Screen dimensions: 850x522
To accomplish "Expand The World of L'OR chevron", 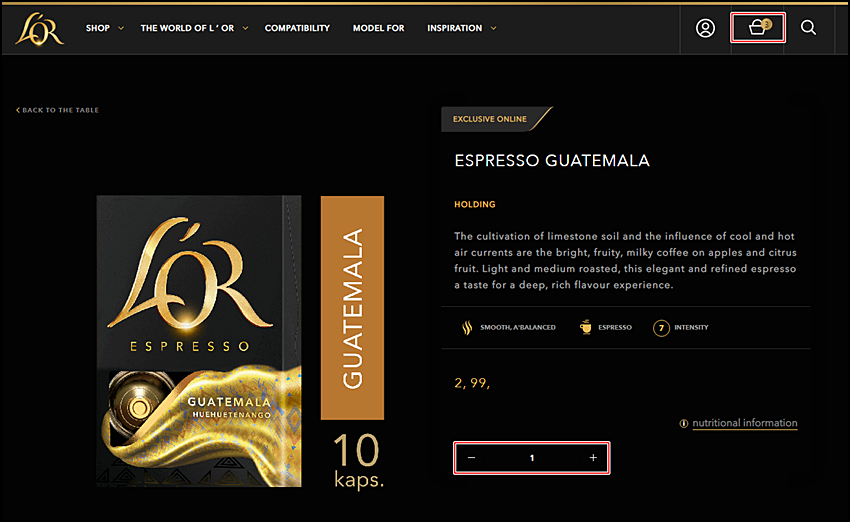I will coord(246,28).
